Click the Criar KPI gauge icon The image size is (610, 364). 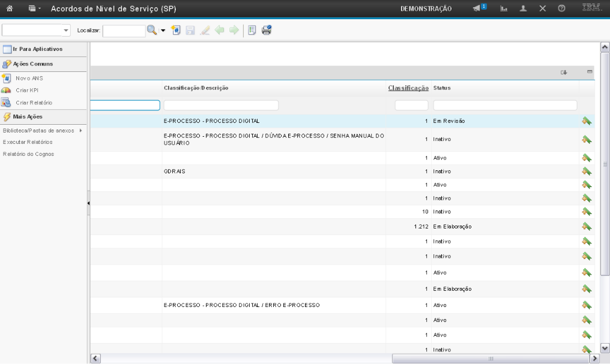pos(7,90)
